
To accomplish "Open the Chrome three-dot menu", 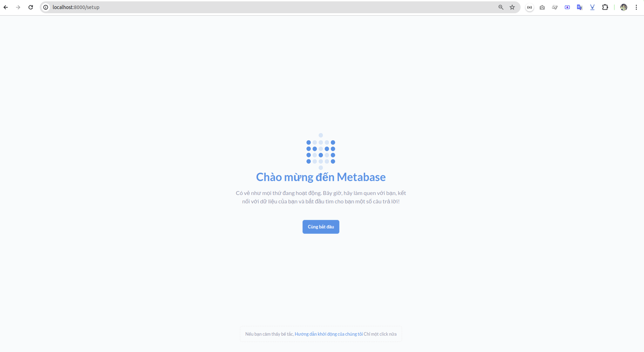I will [x=636, y=7].
